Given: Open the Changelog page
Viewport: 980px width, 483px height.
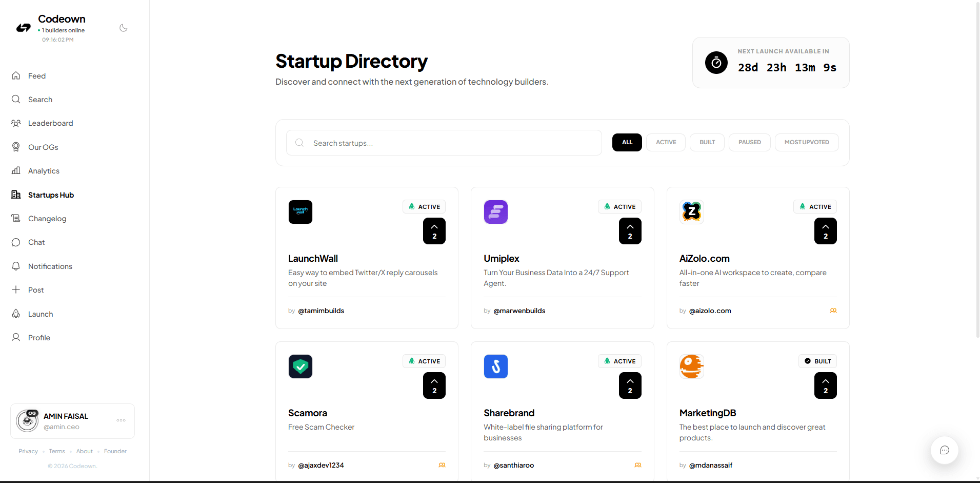Looking at the screenshot, I should pyautogui.click(x=16, y=218).
